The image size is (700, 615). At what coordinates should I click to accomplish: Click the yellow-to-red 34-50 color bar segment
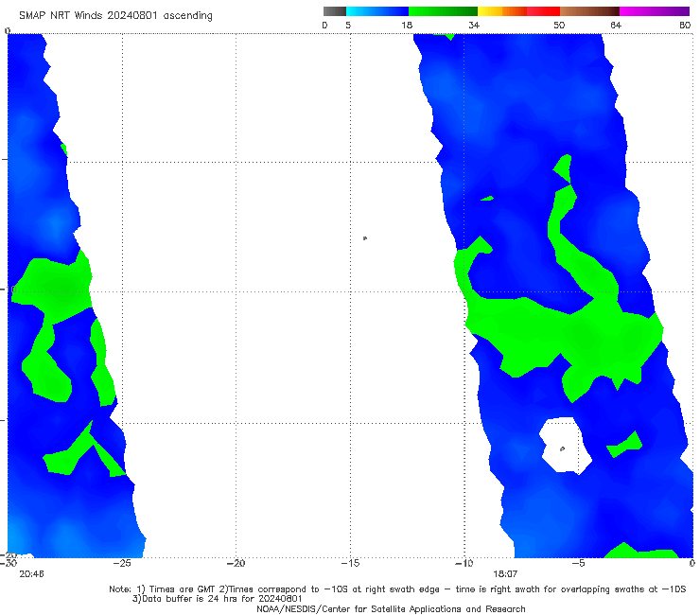518,11
